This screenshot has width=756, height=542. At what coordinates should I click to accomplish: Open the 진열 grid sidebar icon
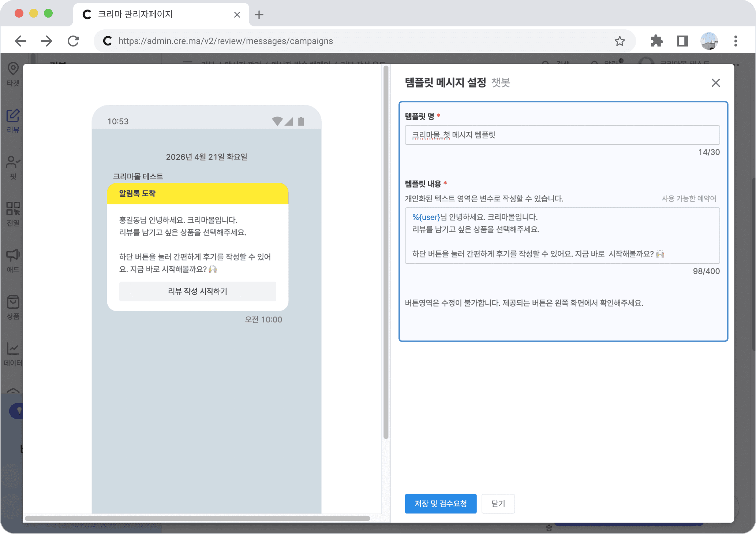13,209
